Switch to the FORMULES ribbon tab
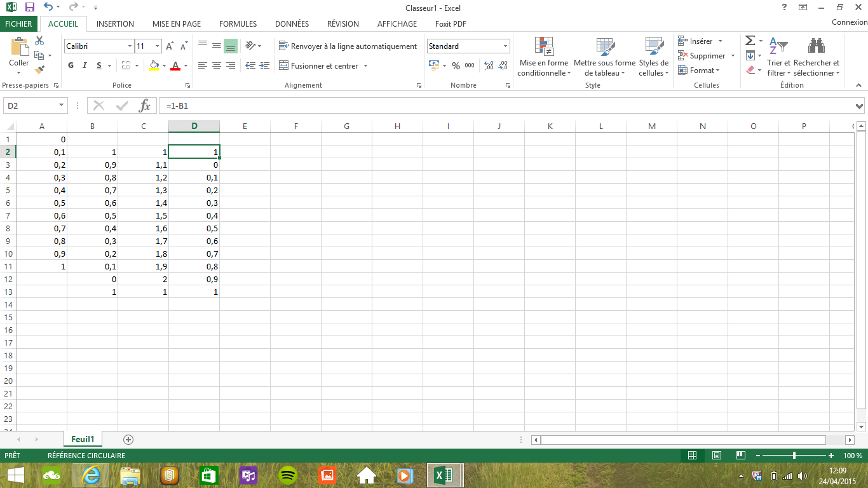 238,24
